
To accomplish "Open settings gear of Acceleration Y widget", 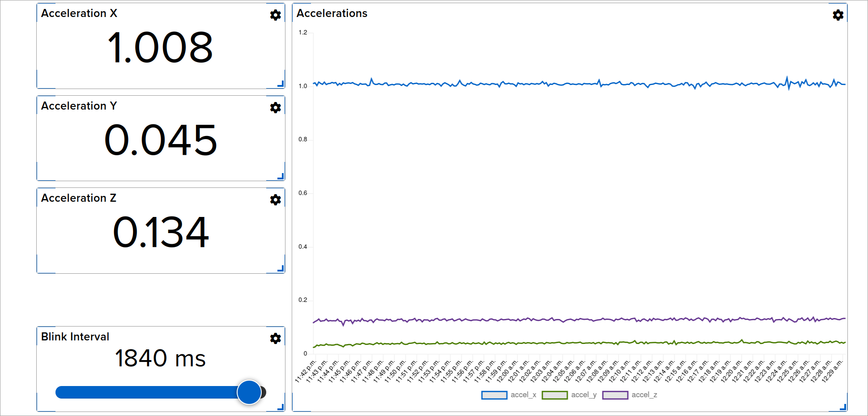I will [276, 107].
